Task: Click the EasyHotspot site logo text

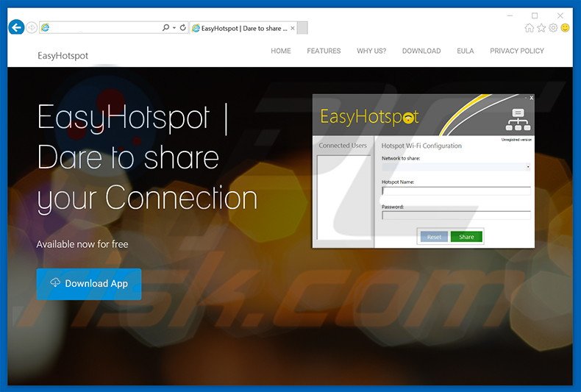Action: pyautogui.click(x=63, y=56)
